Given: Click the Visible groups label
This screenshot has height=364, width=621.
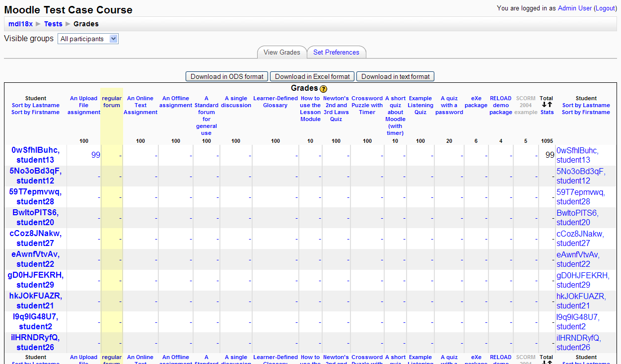Looking at the screenshot, I should (x=29, y=38).
